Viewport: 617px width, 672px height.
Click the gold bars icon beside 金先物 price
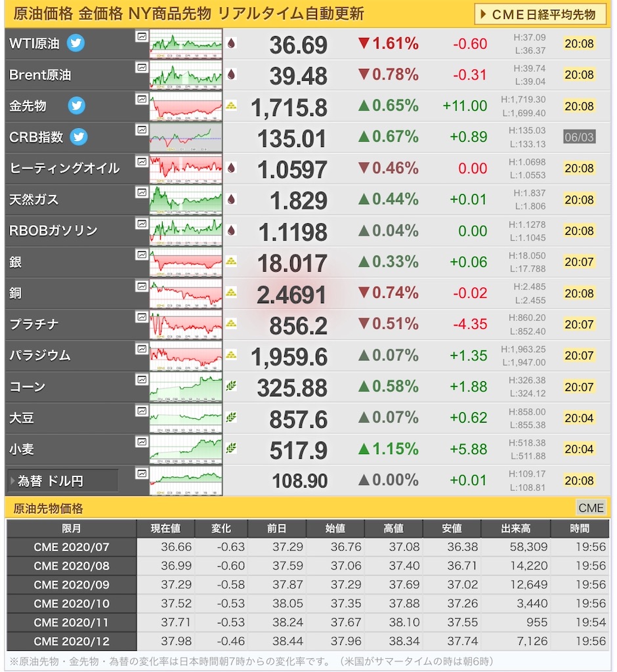(231, 105)
